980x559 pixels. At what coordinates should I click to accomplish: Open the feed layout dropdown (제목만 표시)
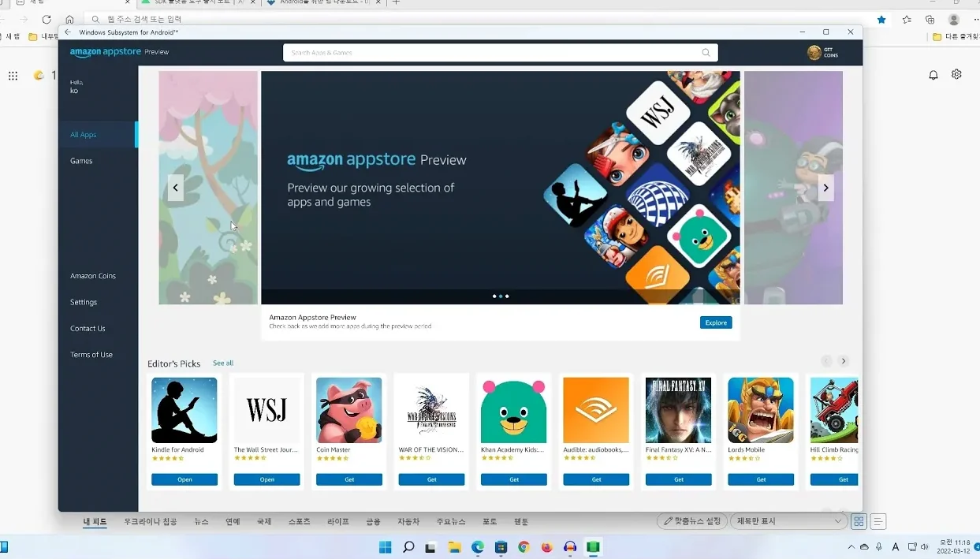pyautogui.click(x=789, y=521)
